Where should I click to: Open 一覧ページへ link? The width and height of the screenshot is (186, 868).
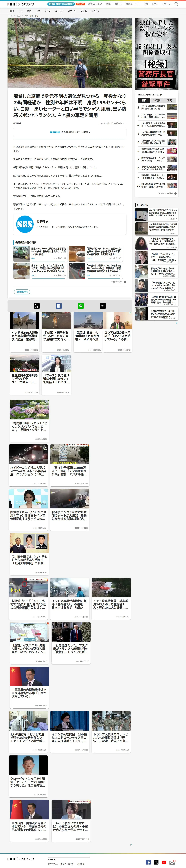coord(117,282)
